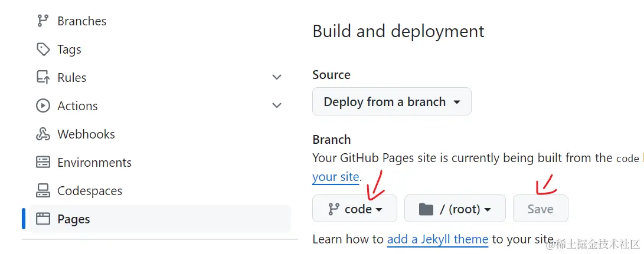Screen dimensions: 644x254
Task: Click the Branches git-branch icon in sidebar
Action: (43, 21)
